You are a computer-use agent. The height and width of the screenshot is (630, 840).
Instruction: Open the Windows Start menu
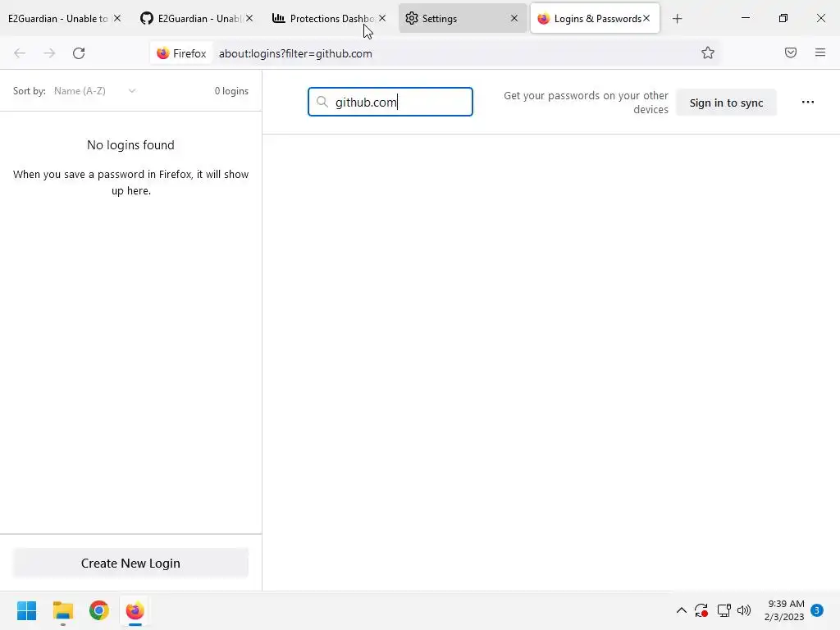27,610
